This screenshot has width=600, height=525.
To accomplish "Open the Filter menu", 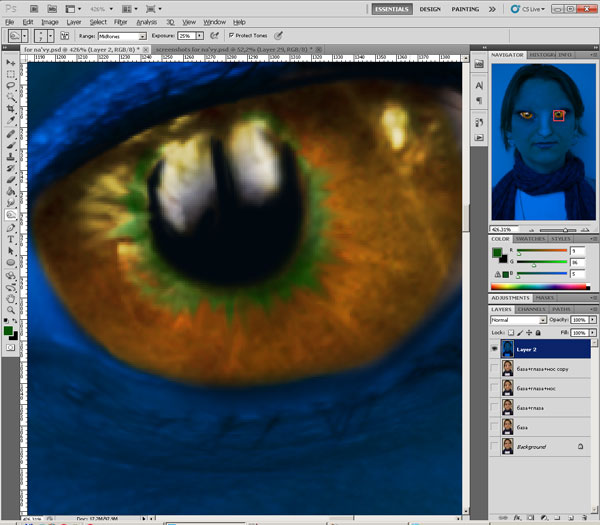I will click(x=120, y=21).
